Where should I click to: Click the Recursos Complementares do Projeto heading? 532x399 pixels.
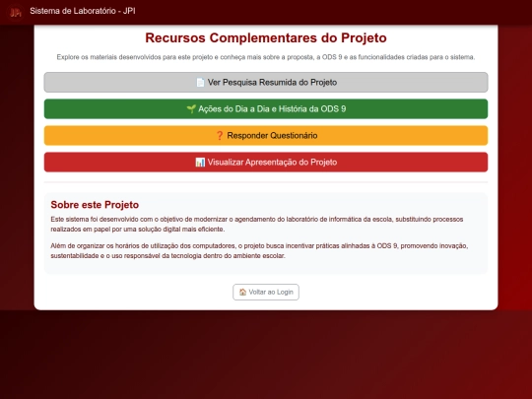pyautogui.click(x=266, y=37)
